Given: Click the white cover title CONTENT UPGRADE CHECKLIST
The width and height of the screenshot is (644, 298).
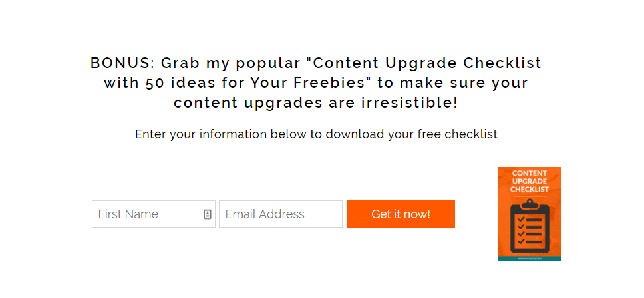Looking at the screenshot, I should pos(529,182).
